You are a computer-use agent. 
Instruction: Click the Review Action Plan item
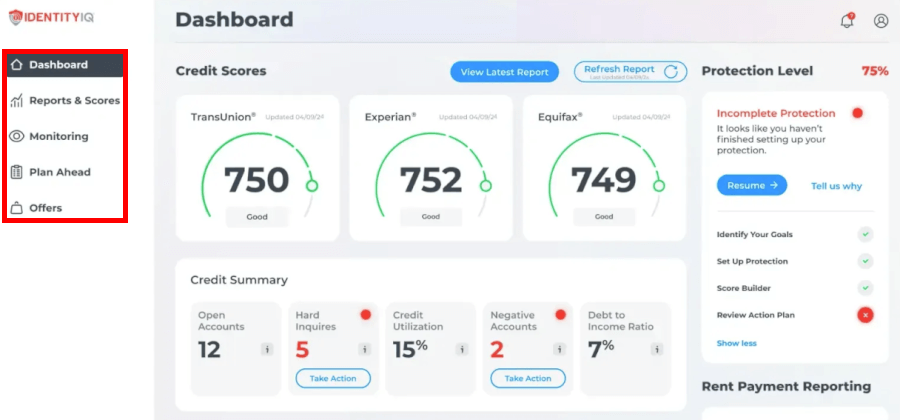(x=795, y=315)
